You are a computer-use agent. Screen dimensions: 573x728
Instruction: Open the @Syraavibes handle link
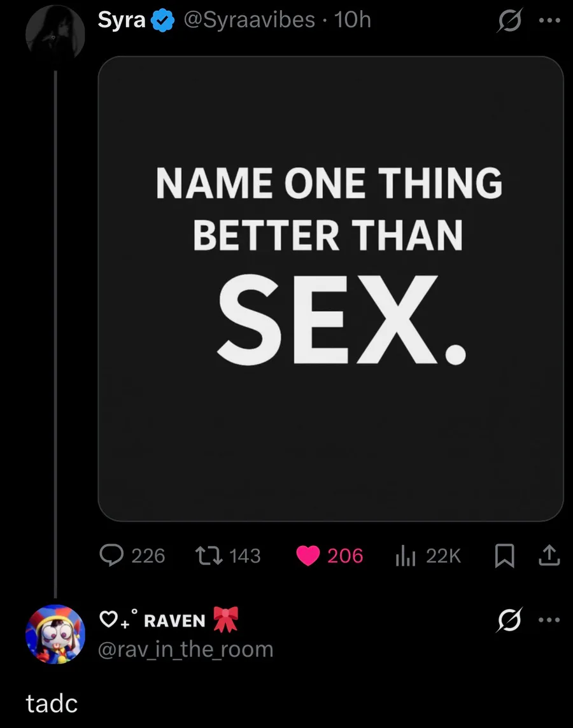tap(250, 20)
